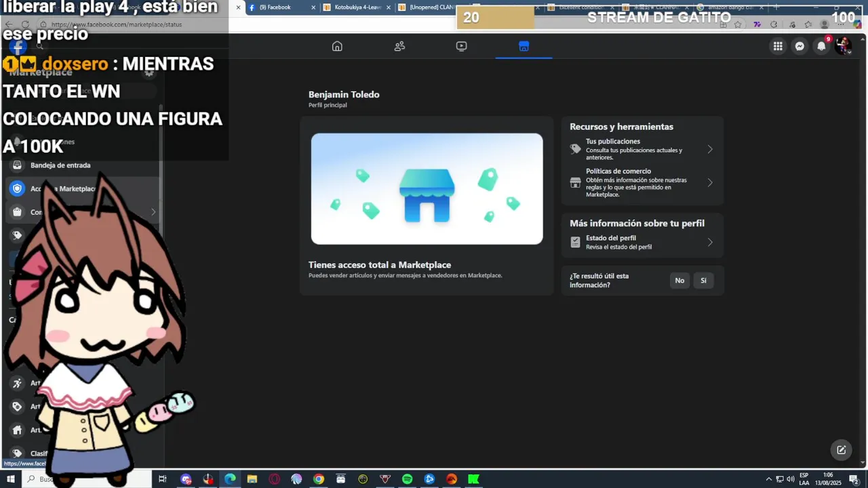Screen dimensions: 868x488
Task: Click the new message compose icon
Action: point(841,450)
